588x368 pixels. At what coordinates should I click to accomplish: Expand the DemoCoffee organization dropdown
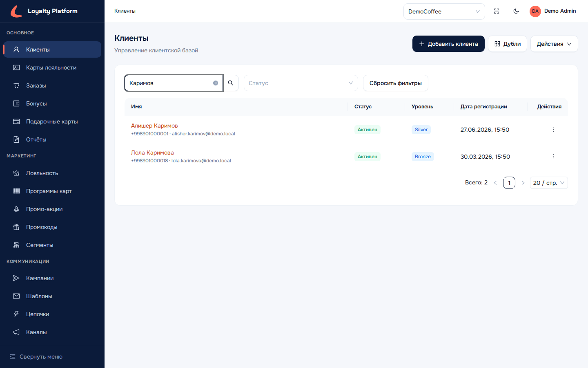click(x=444, y=11)
